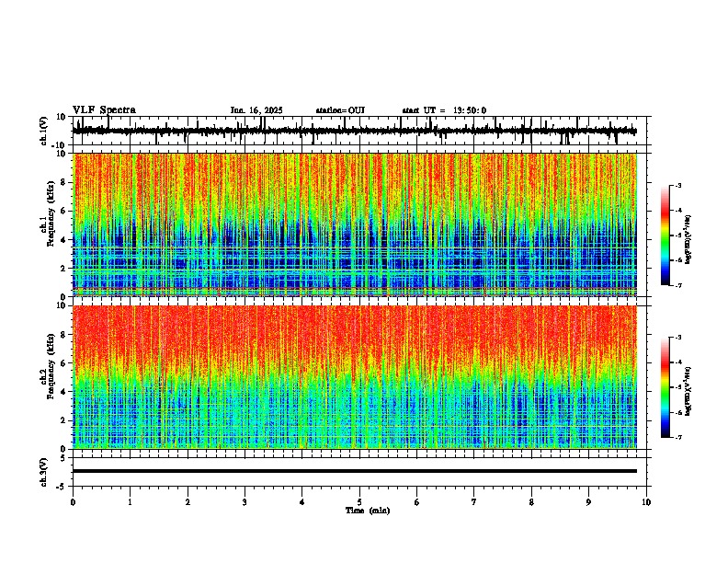728x563 pixels.
Task: Click the "ch.3(V)" axis label
Action: [44, 472]
